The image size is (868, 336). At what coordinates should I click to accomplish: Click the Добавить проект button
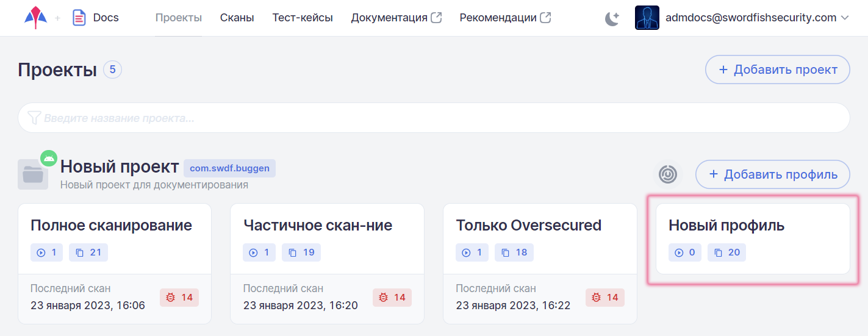(x=778, y=70)
